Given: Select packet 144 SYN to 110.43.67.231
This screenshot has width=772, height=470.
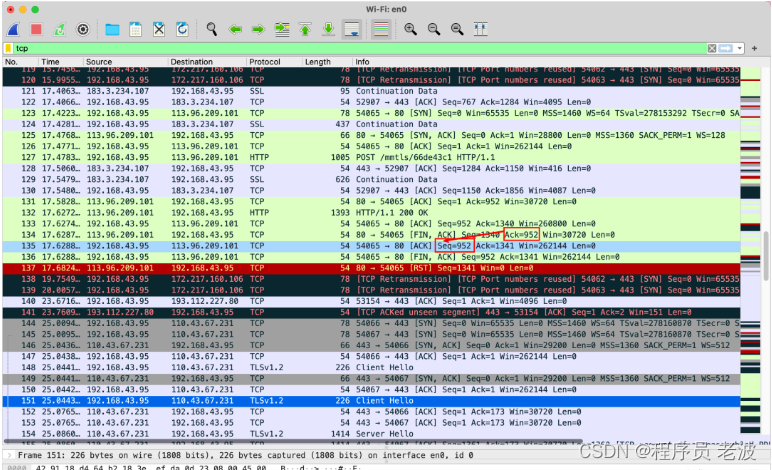Looking at the screenshot, I should coord(371,323).
